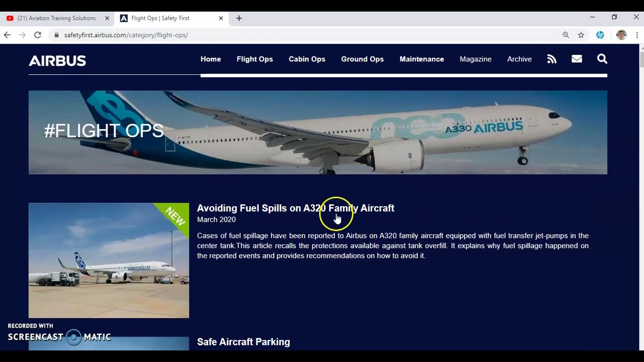Open a new browser tab

point(239,18)
